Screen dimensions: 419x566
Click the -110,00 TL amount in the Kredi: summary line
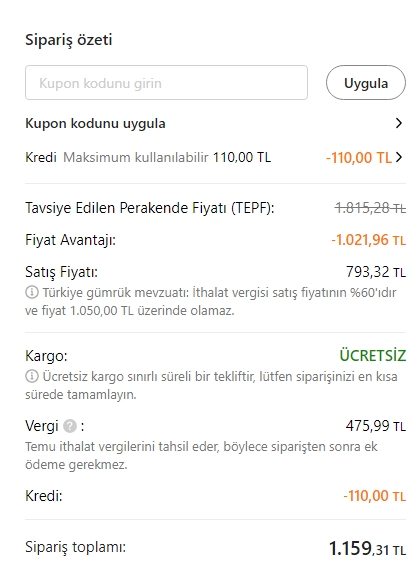374,496
